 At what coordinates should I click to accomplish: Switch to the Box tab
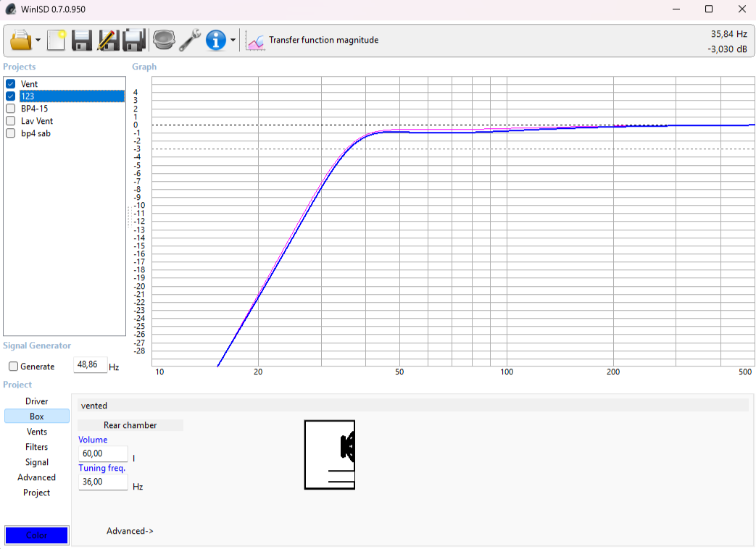pos(37,416)
